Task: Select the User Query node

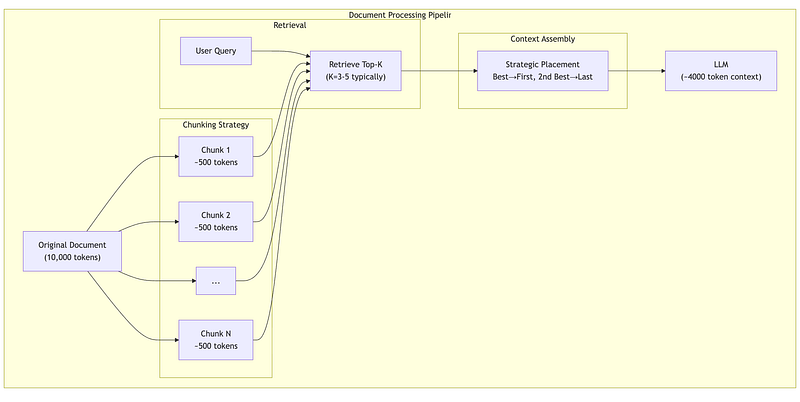Action: pos(216,51)
